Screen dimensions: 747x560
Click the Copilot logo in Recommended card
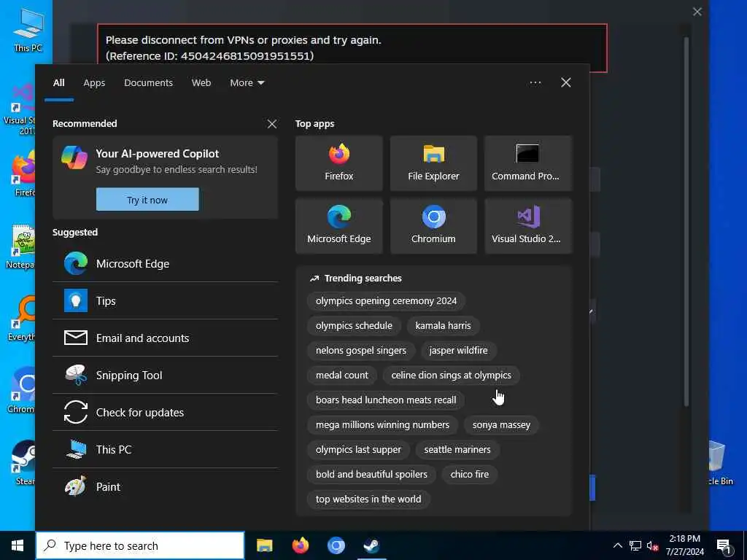tap(74, 157)
